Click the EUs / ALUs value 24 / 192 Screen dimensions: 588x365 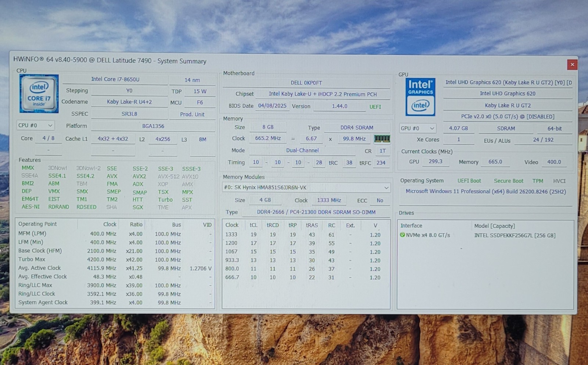point(543,140)
